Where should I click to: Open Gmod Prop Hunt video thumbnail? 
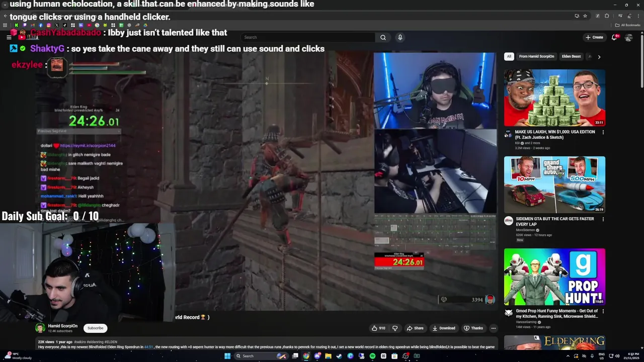pyautogui.click(x=554, y=277)
